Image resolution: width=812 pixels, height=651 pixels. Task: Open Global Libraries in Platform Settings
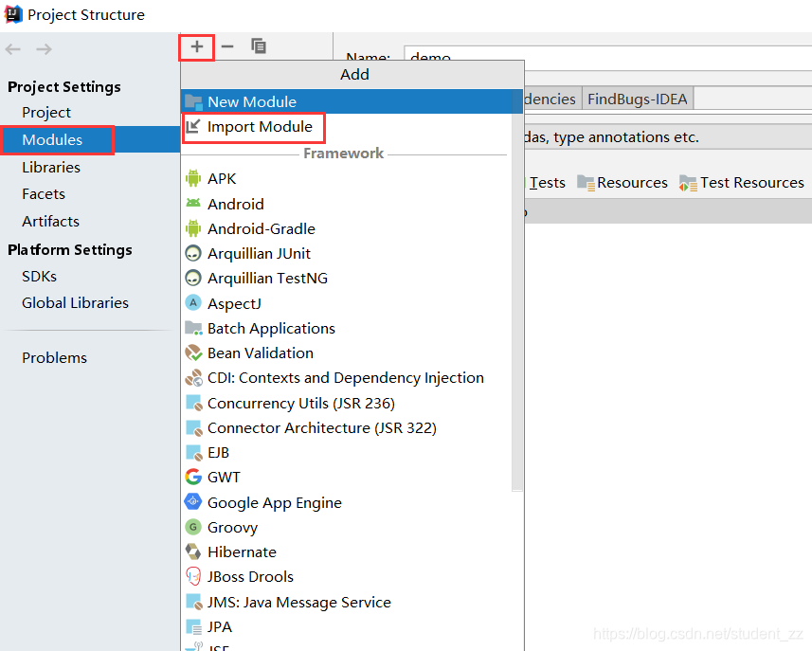tap(75, 303)
